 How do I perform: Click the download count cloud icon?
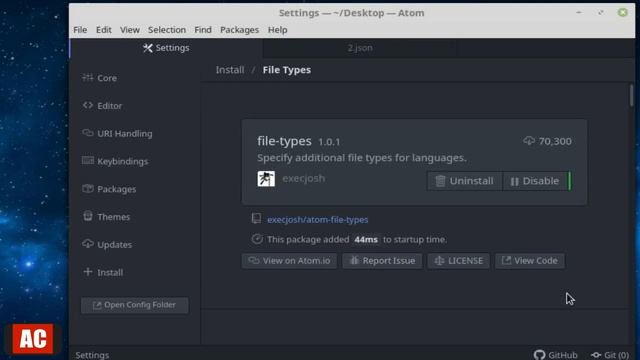point(529,141)
